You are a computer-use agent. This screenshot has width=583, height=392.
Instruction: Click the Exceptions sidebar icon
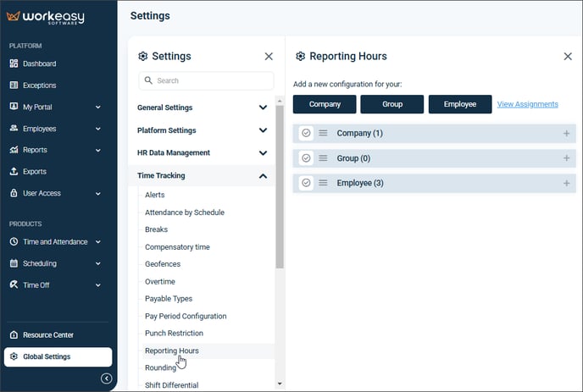click(14, 85)
